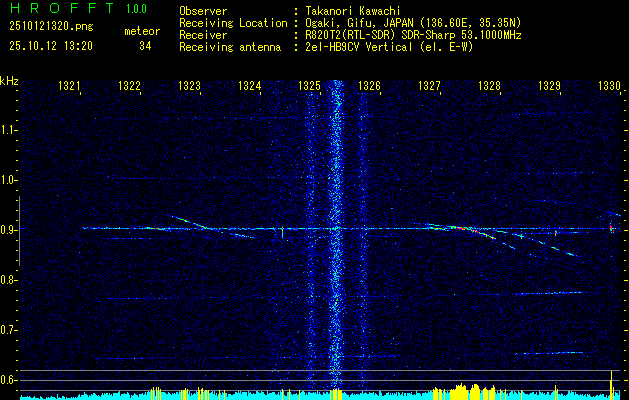
Task: Click the R820T2(RTL-SDR) receiver text
Action: pos(413,35)
